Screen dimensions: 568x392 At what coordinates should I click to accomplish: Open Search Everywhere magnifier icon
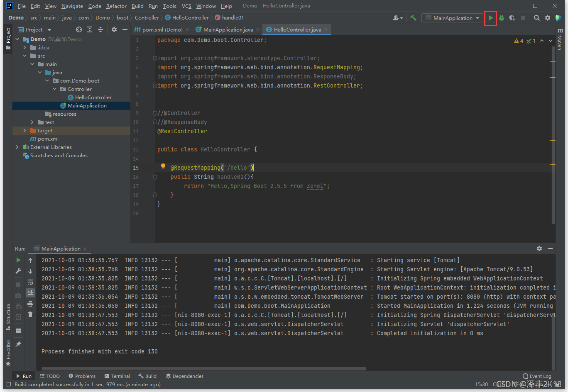[x=537, y=18]
